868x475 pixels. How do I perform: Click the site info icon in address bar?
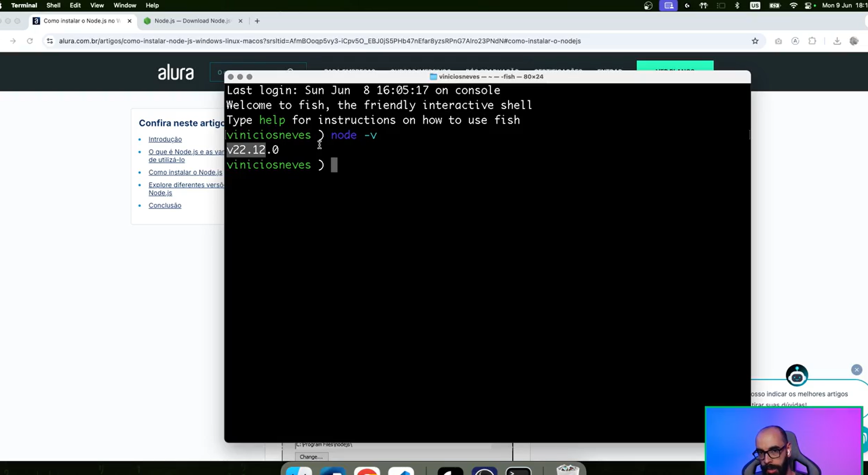[x=49, y=41]
